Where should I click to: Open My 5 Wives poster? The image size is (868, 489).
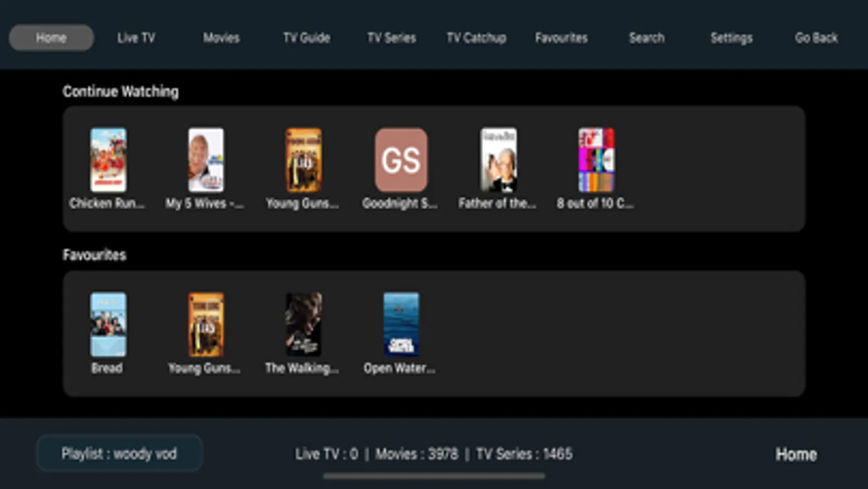pos(206,160)
